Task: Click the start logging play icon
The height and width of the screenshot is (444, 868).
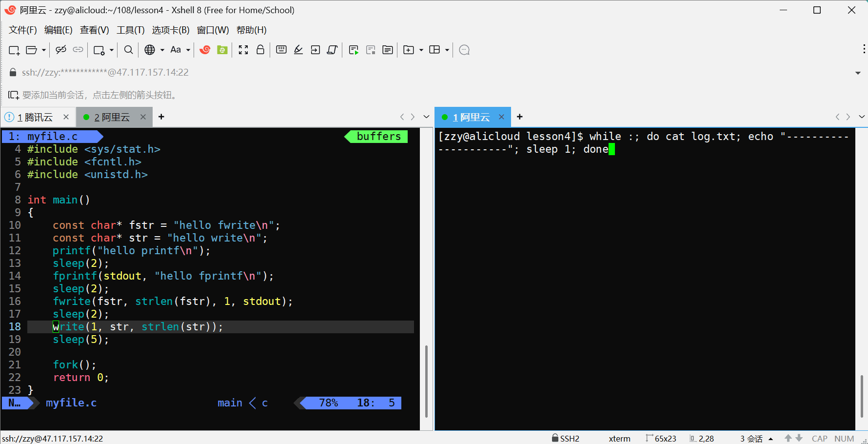Action: click(354, 50)
